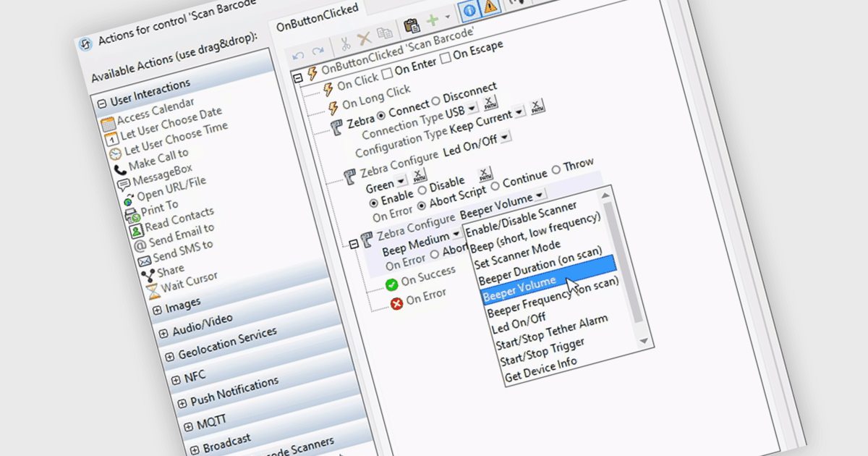
Task: Click the XPath icon beside Green dropdown
Action: click(x=420, y=177)
